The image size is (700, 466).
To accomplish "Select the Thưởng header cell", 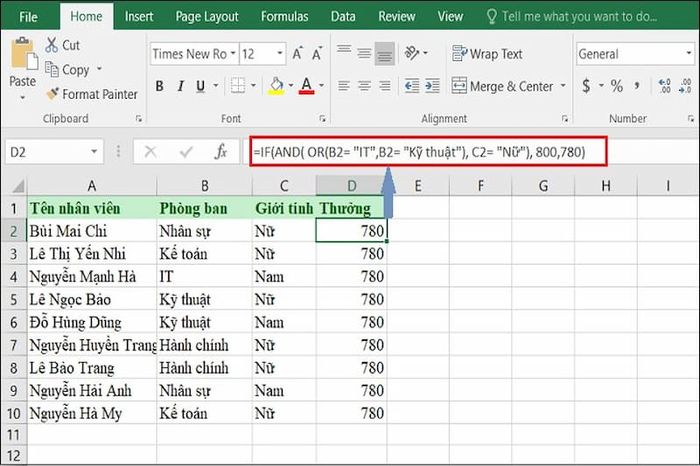I will (x=351, y=208).
